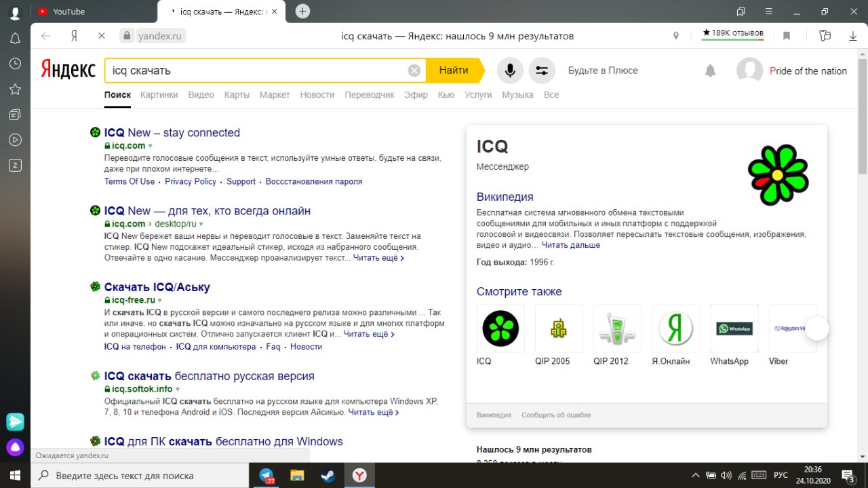Expand the icq.com green dropdown arrow, first result
The height and width of the screenshot is (488, 868).
[x=151, y=146]
